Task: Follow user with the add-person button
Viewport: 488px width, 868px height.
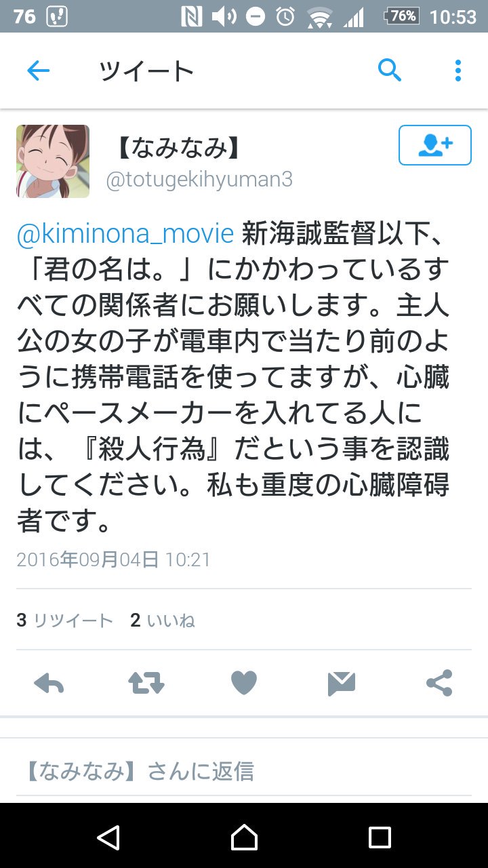Action: point(435,145)
